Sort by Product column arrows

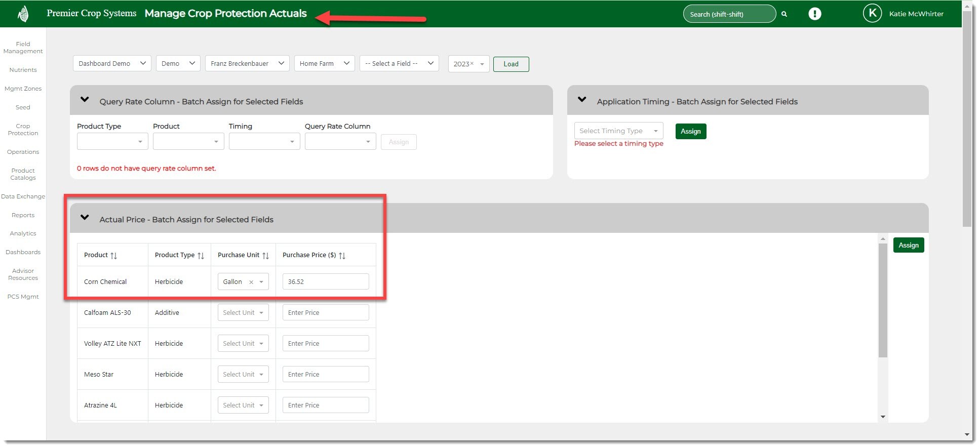tap(114, 256)
